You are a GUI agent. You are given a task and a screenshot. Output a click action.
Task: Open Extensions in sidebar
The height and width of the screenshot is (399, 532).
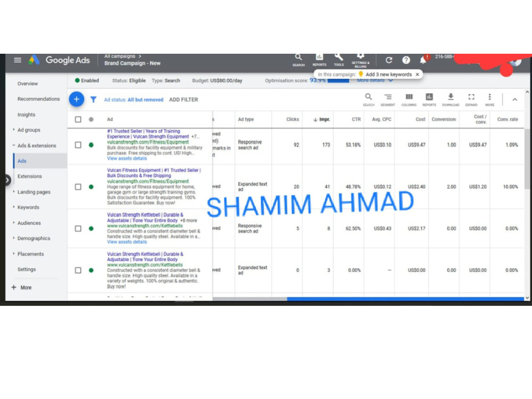(30, 176)
